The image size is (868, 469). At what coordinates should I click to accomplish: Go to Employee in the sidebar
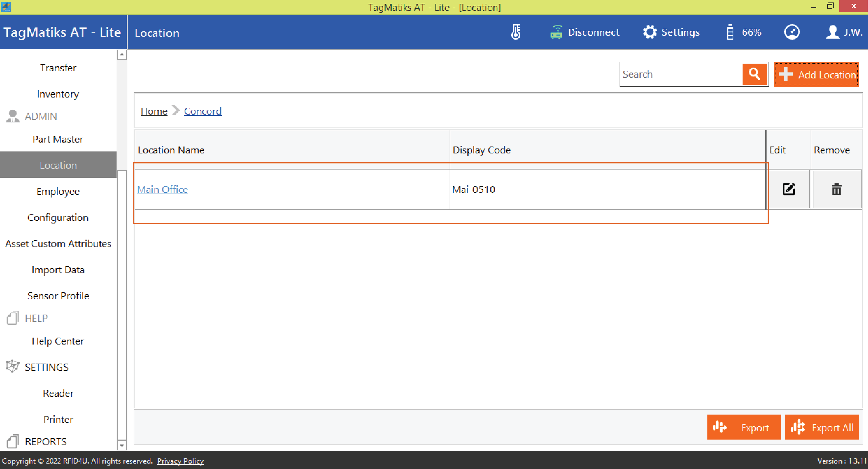tap(58, 191)
